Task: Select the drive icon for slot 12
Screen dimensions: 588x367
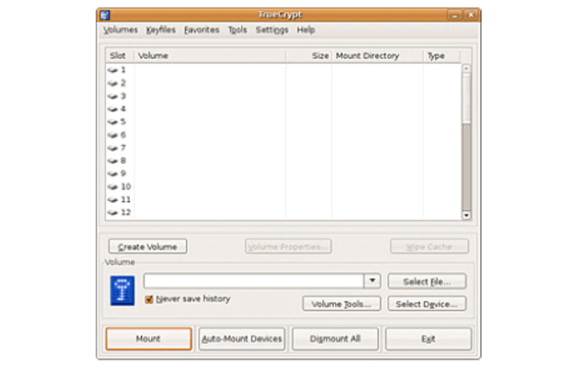Action: click(113, 213)
